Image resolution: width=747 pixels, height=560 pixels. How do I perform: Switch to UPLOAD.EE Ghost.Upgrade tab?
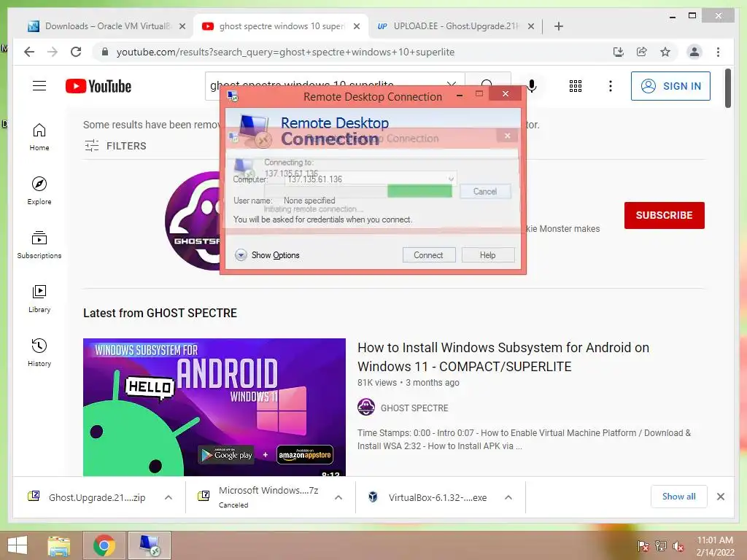point(448,26)
